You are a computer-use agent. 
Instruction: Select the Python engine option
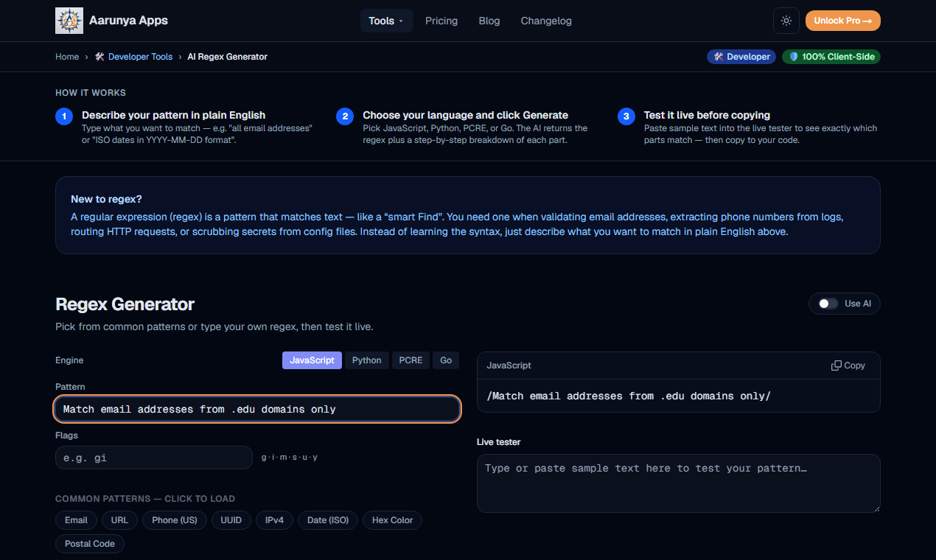(x=366, y=360)
